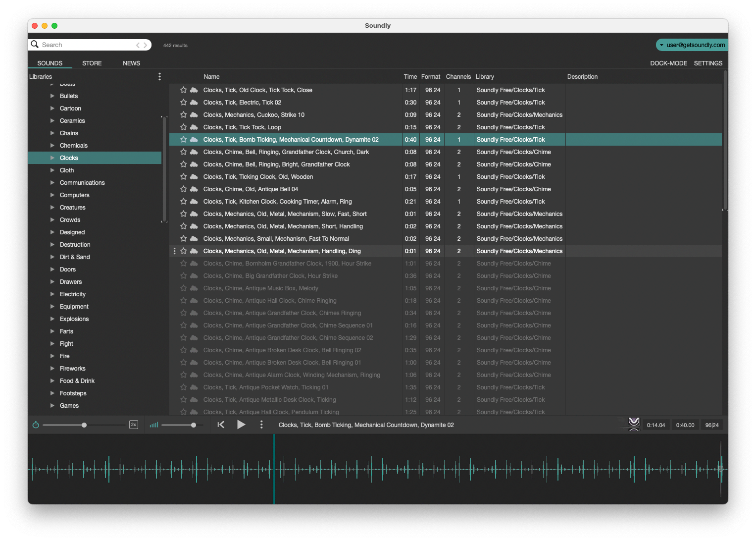Star Clocks, Tick, Ticking Clock, Old, Wooden
The height and width of the screenshot is (541, 756).
(183, 177)
